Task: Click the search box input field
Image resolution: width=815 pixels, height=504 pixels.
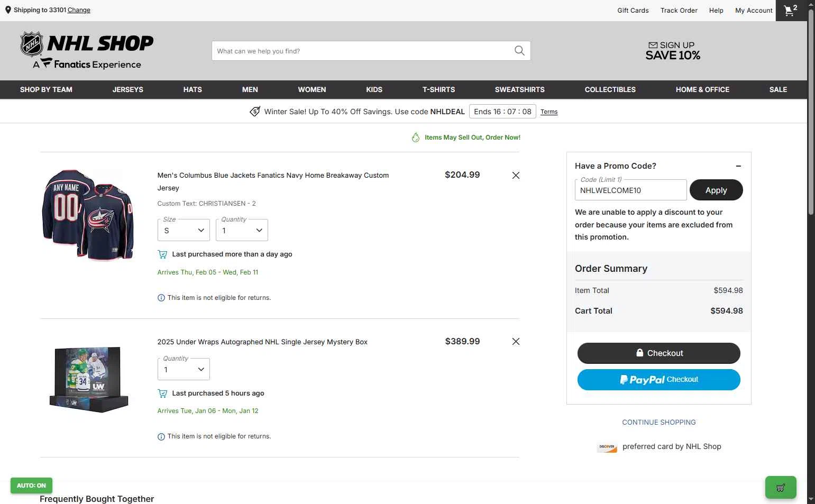Action: (362, 51)
